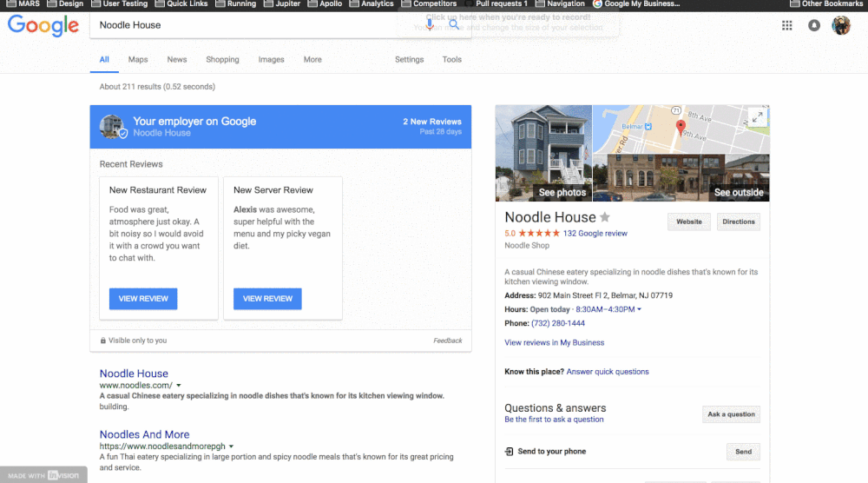Image resolution: width=868 pixels, height=483 pixels.
Task: Open the Analytics bookmark folder
Action: pyautogui.click(x=372, y=3)
